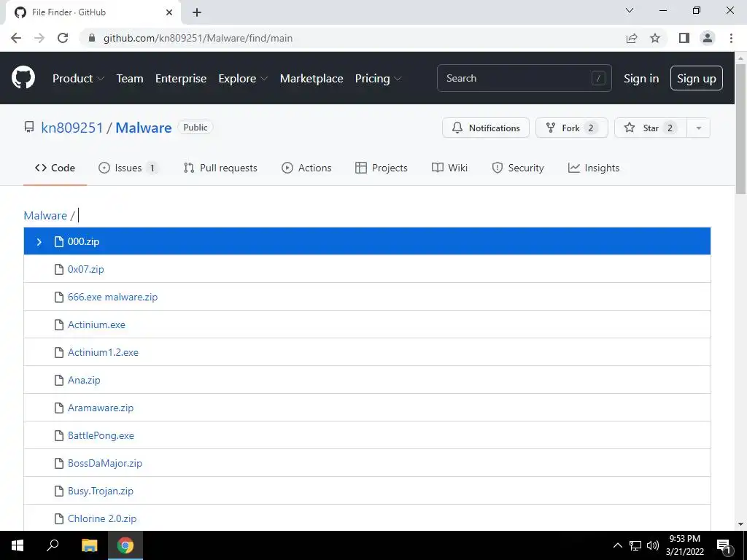Reload the page in Chrome
This screenshot has width=747, height=560.
coord(63,38)
